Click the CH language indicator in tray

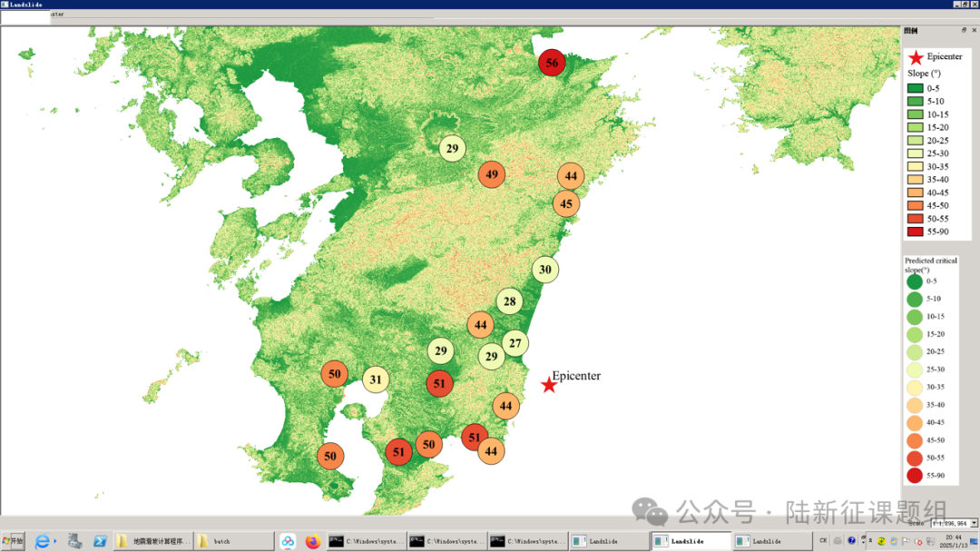[x=823, y=541]
